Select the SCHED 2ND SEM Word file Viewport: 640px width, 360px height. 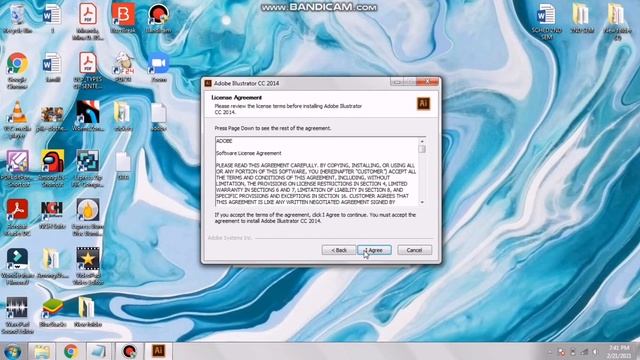(547, 21)
